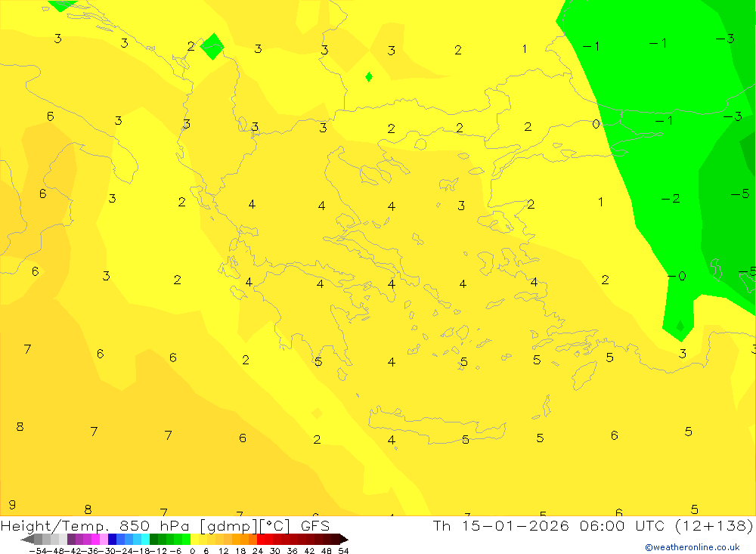This screenshot has height=554, width=756.
Task: Select the dark blue swatch in the legend
Action: [x=112, y=540]
